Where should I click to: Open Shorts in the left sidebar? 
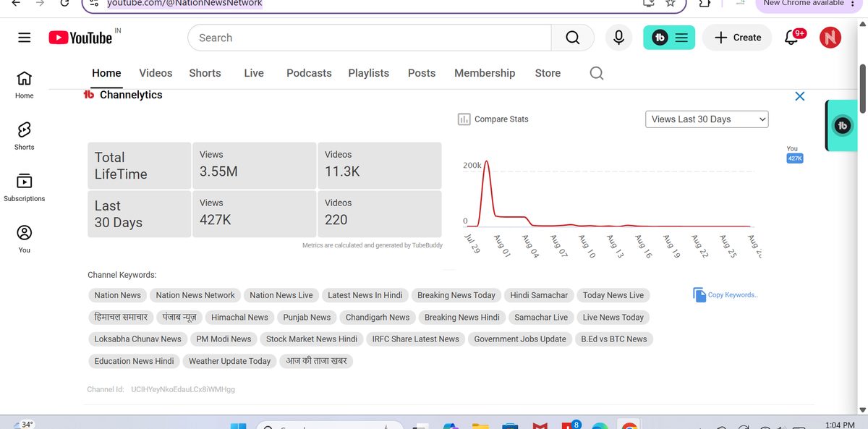click(x=25, y=136)
